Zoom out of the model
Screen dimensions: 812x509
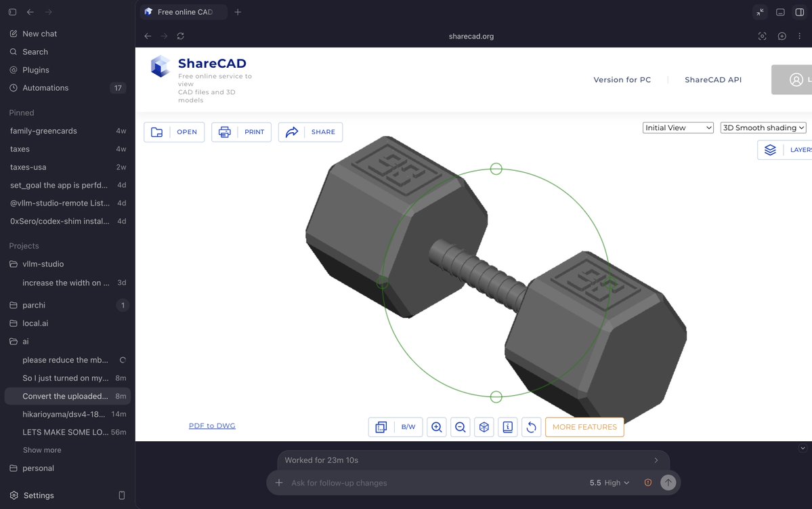(x=461, y=427)
